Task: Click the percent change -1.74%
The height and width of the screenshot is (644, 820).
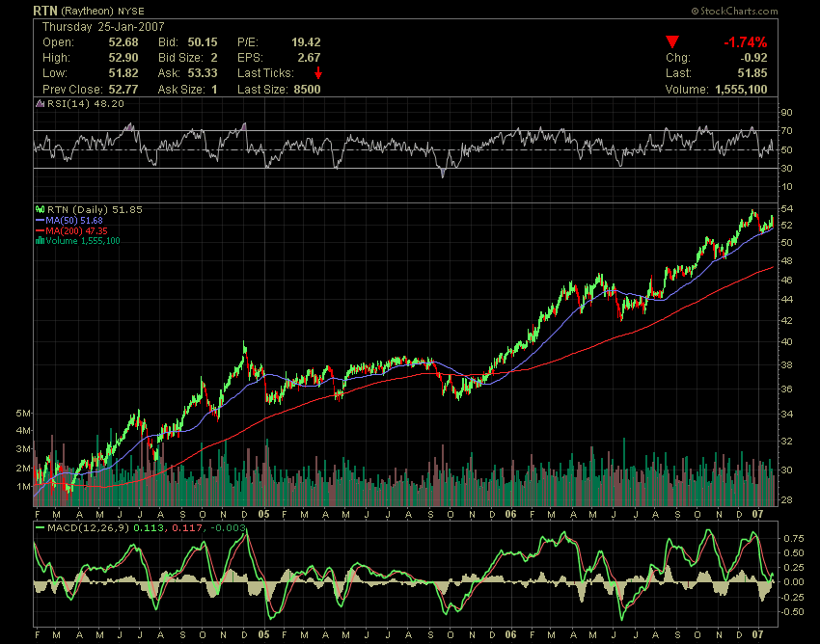Action: pyautogui.click(x=745, y=42)
